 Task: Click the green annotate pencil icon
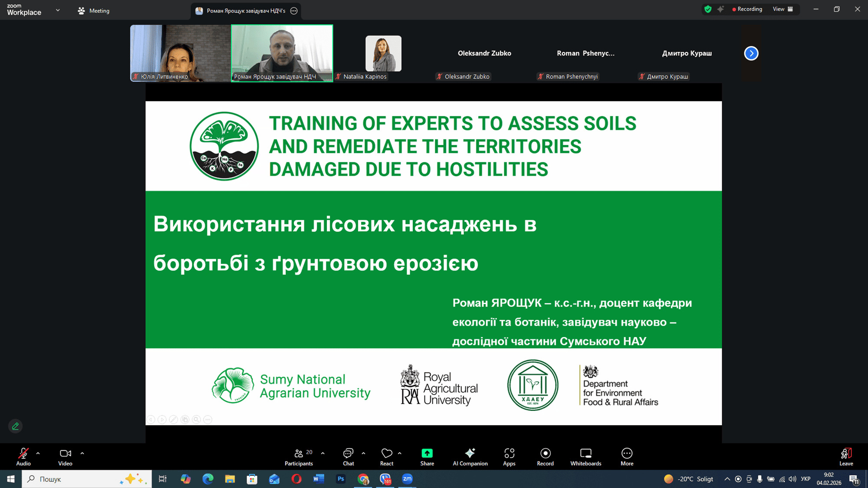pos(15,426)
